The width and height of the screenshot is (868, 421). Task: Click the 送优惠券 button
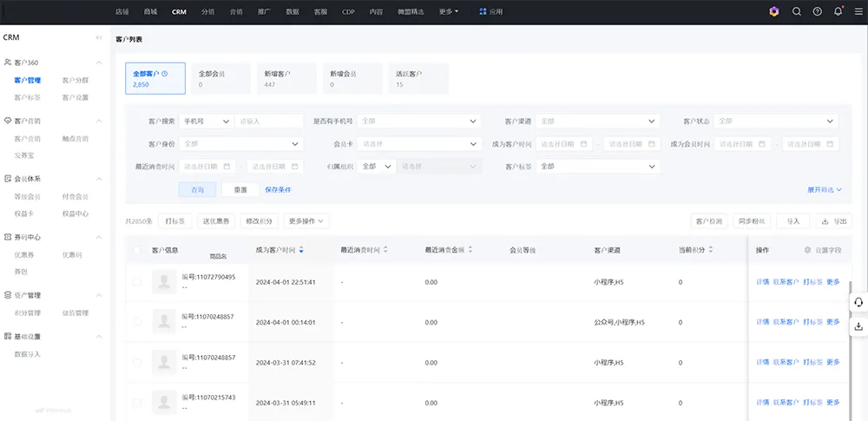coord(216,221)
